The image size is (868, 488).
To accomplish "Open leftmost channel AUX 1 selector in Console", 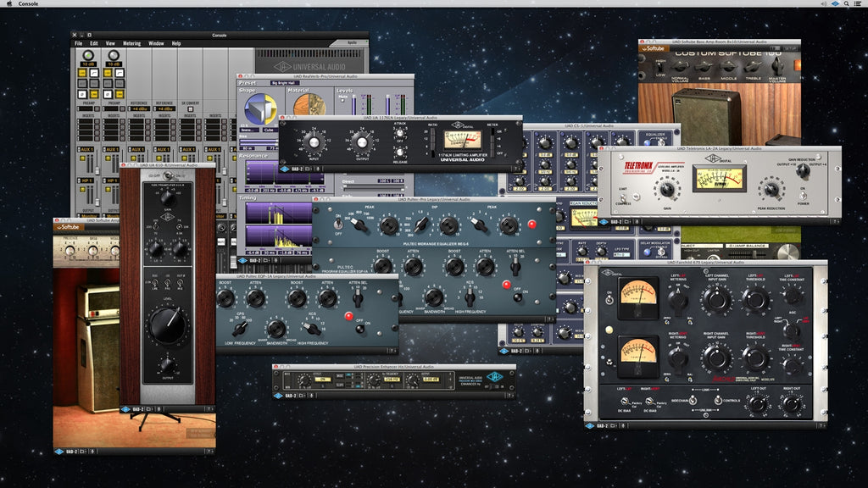I will click(87, 149).
